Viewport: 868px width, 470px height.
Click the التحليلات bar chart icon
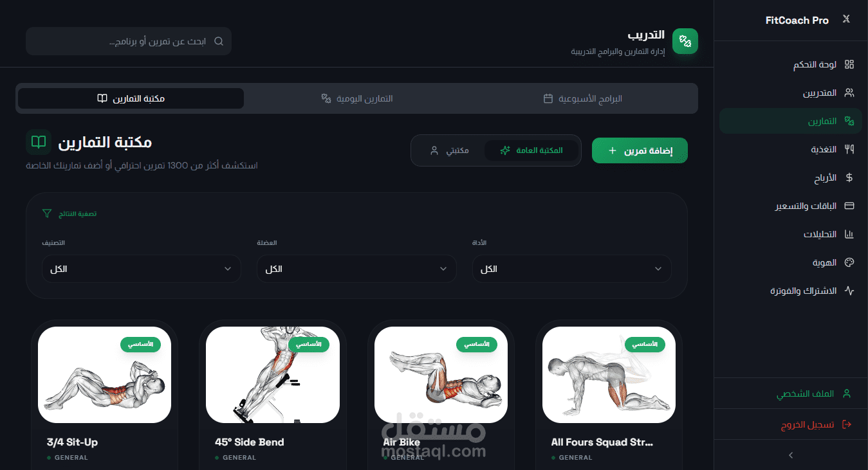pos(849,234)
